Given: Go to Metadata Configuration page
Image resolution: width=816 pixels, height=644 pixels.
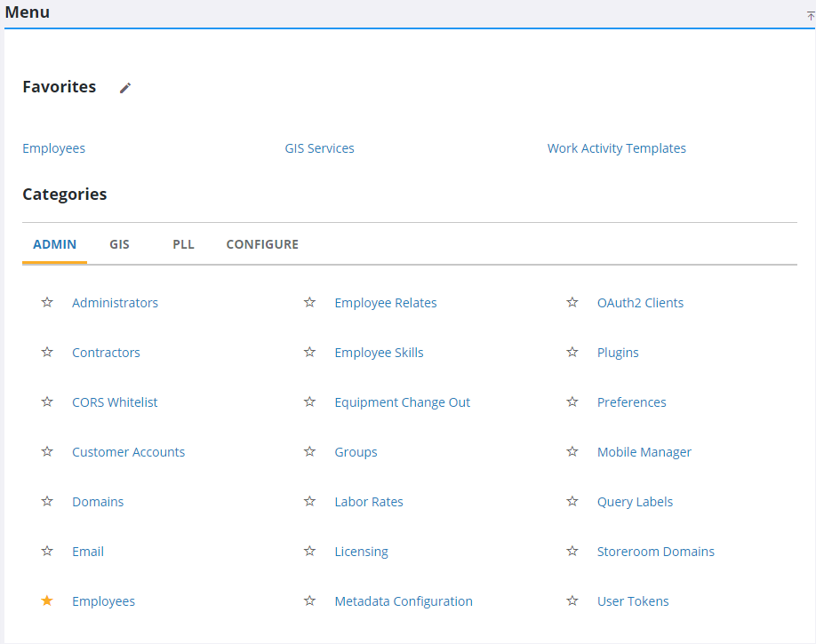Looking at the screenshot, I should click(x=404, y=601).
